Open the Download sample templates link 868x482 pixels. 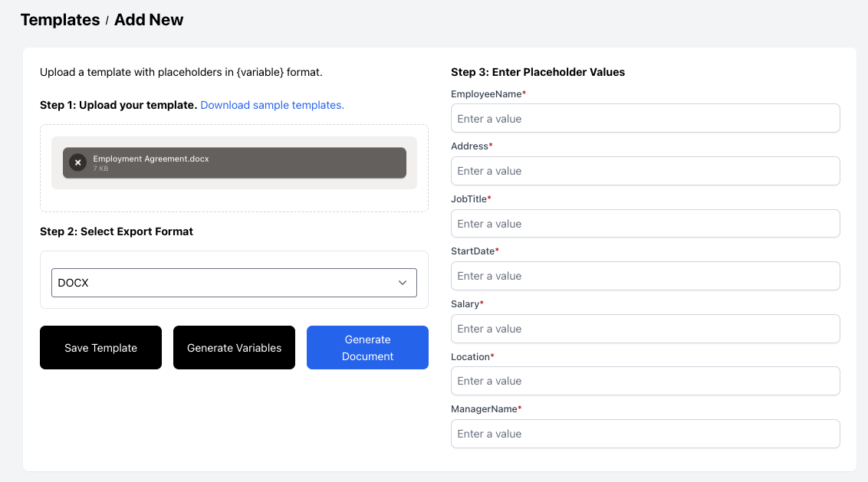(x=271, y=105)
